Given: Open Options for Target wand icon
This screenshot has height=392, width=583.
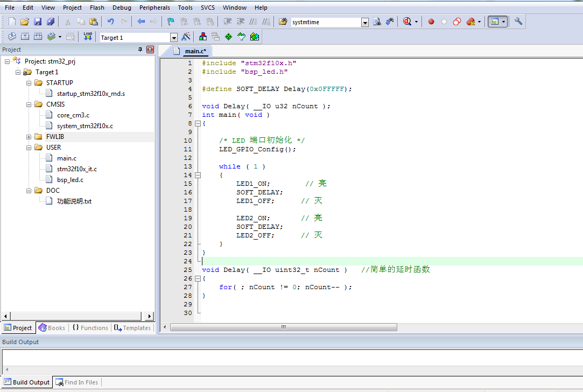Looking at the screenshot, I should 186,37.
